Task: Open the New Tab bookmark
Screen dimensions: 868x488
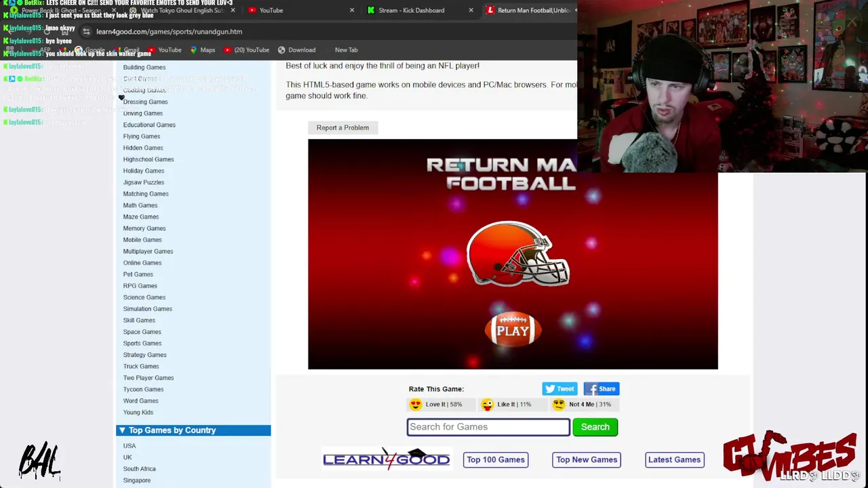Action: click(346, 49)
